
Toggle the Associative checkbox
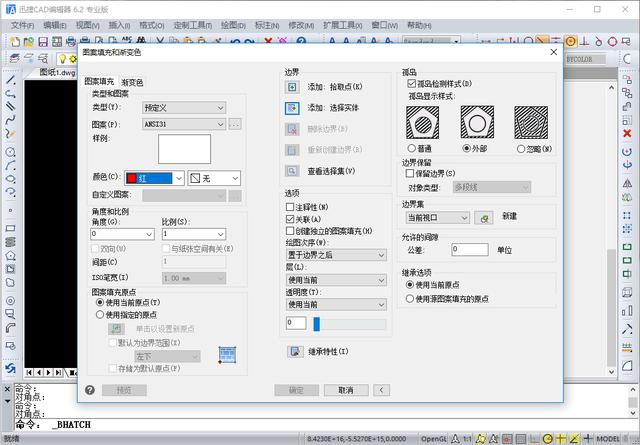click(x=290, y=219)
